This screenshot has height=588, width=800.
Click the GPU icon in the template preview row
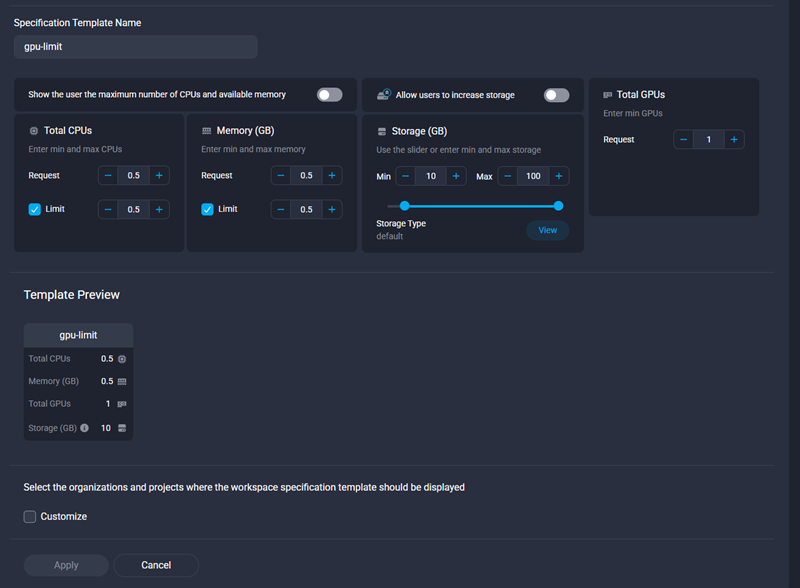124,404
